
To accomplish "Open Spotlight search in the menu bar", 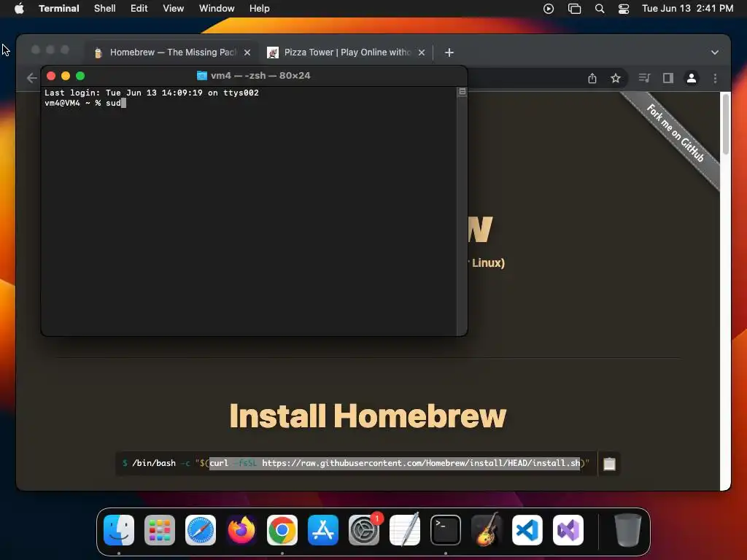I will 600,9.
